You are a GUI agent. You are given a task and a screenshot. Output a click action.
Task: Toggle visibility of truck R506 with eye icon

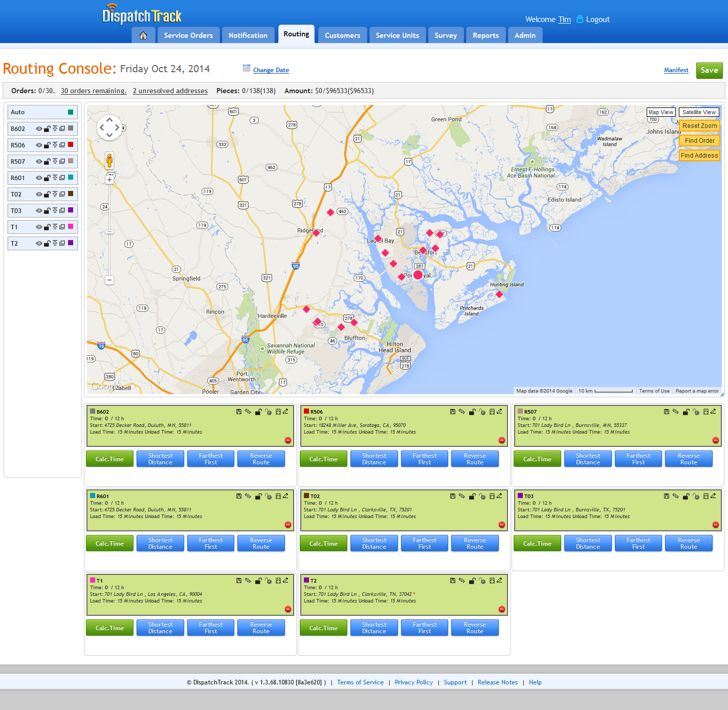(39, 145)
